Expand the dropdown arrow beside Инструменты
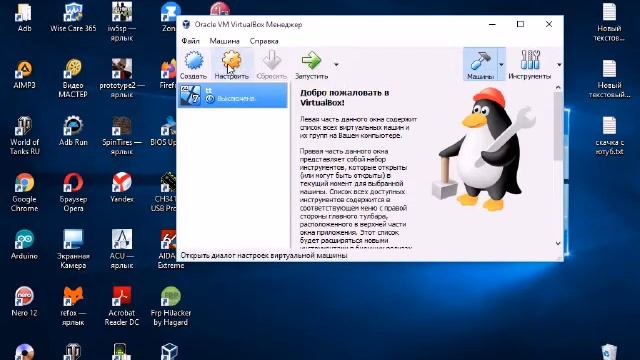 click(x=559, y=64)
